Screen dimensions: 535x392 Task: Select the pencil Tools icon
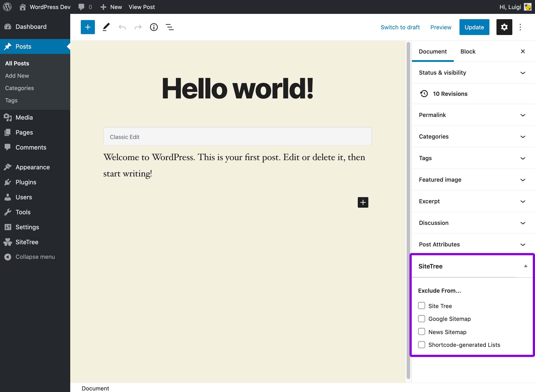tap(106, 27)
